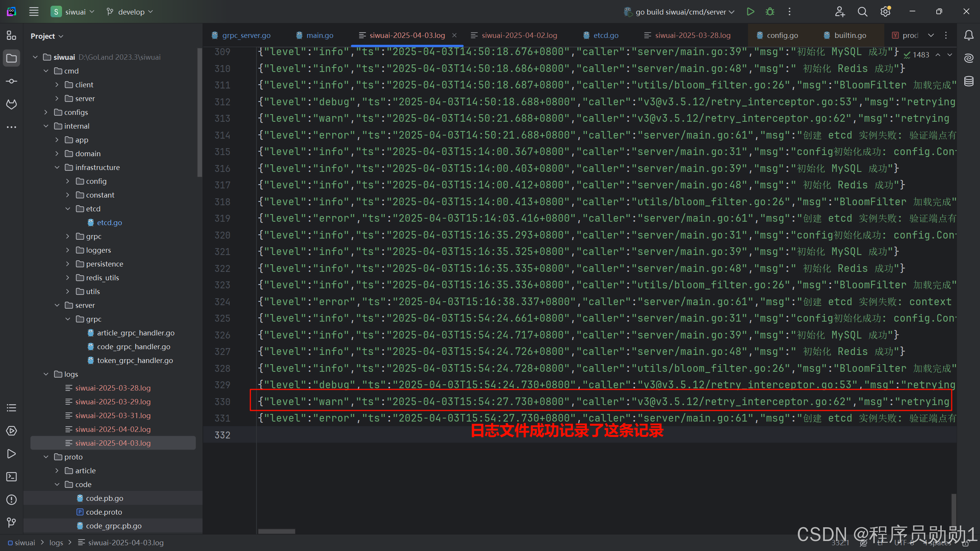Toggle the main hamburger menu

pyautogui.click(x=34, y=12)
